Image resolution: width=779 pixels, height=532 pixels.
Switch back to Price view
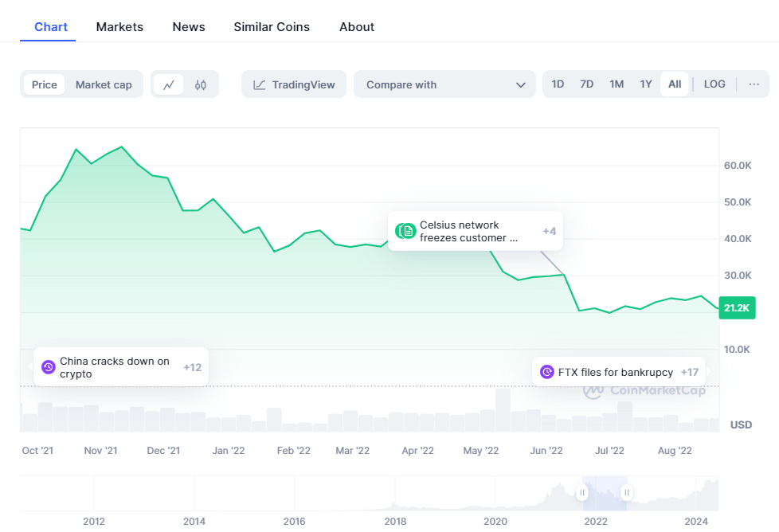click(44, 84)
